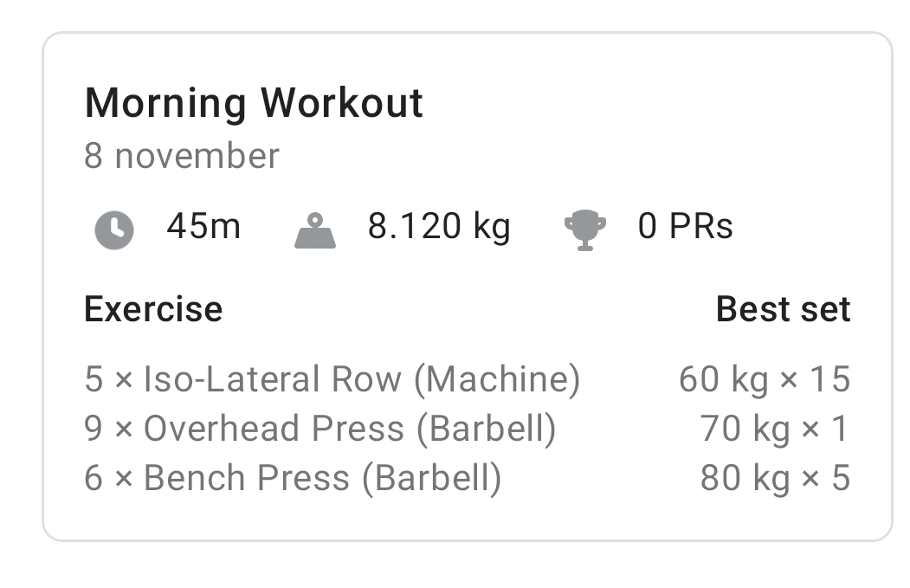Screen dimensions: 910x588
Task: Tap the 8.120 kg total volume
Action: [x=439, y=227]
